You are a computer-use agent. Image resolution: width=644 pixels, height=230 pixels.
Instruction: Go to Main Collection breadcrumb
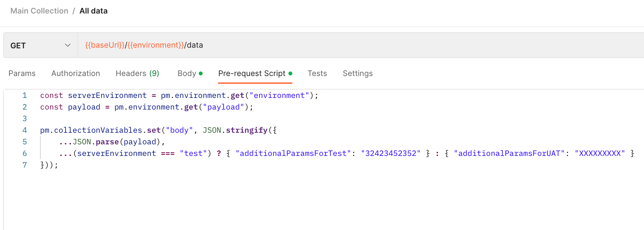(39, 11)
